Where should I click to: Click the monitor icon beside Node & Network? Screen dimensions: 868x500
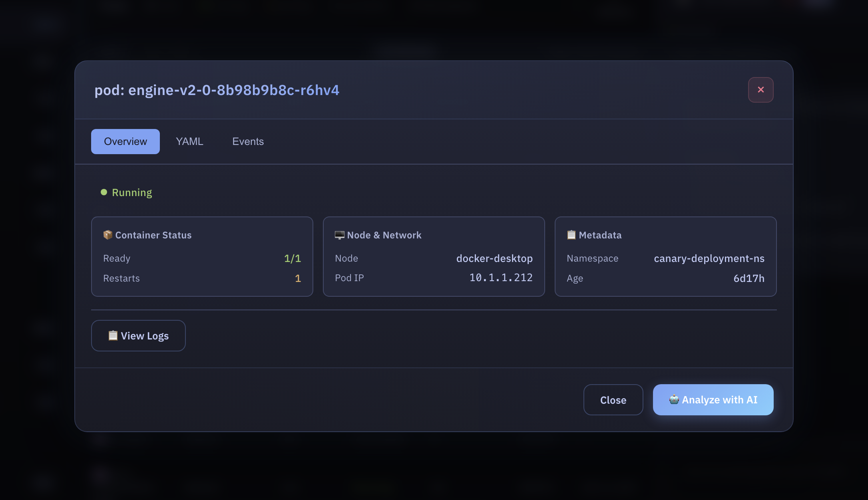click(339, 235)
